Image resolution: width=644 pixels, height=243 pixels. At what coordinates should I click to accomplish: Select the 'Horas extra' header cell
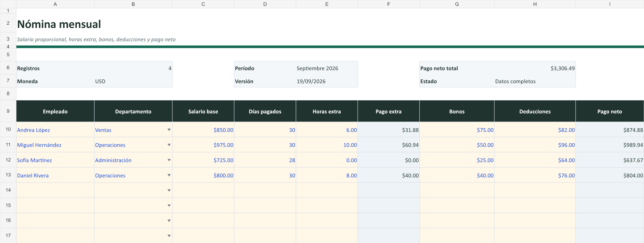(327, 111)
